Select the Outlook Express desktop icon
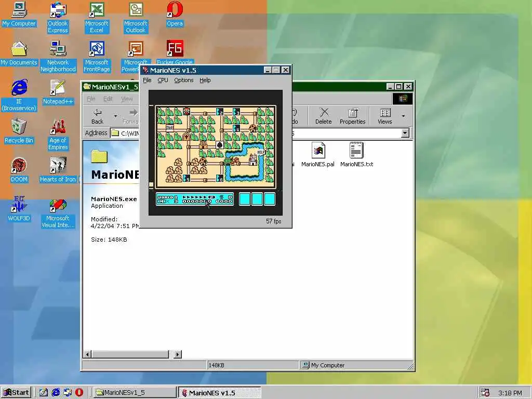The image size is (532, 399). 58,18
